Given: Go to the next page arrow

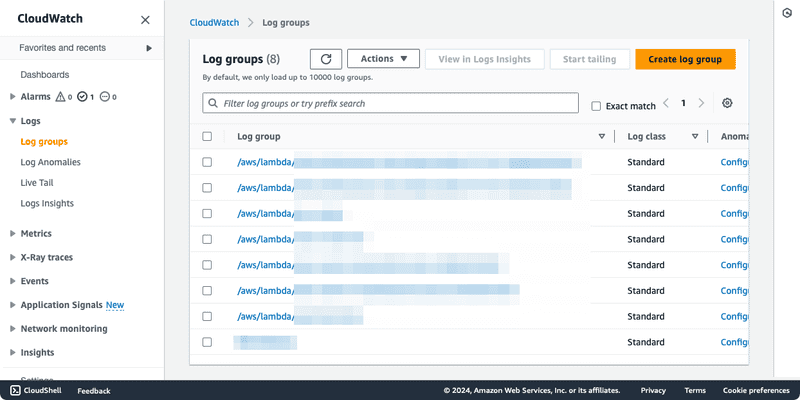Looking at the screenshot, I should click(701, 103).
